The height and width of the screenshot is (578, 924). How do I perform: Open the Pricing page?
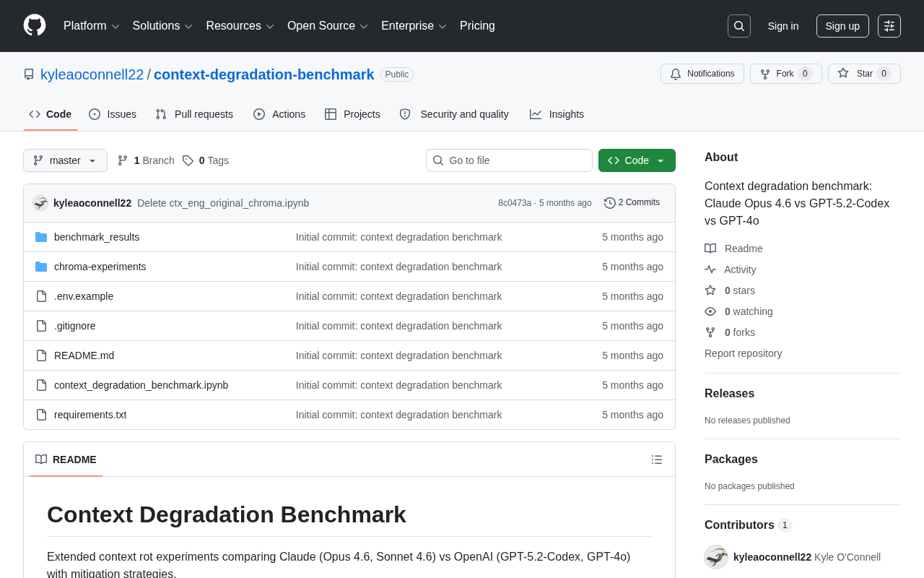[477, 26]
